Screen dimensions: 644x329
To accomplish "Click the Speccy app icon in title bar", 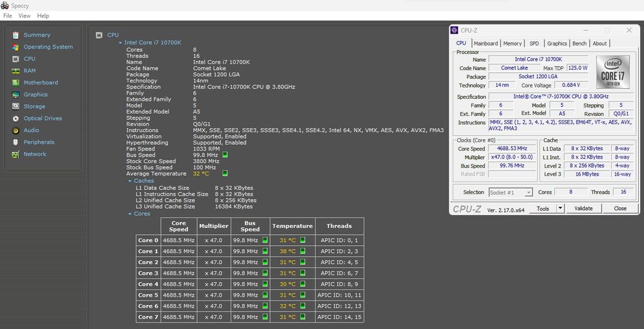I will coord(5,5).
